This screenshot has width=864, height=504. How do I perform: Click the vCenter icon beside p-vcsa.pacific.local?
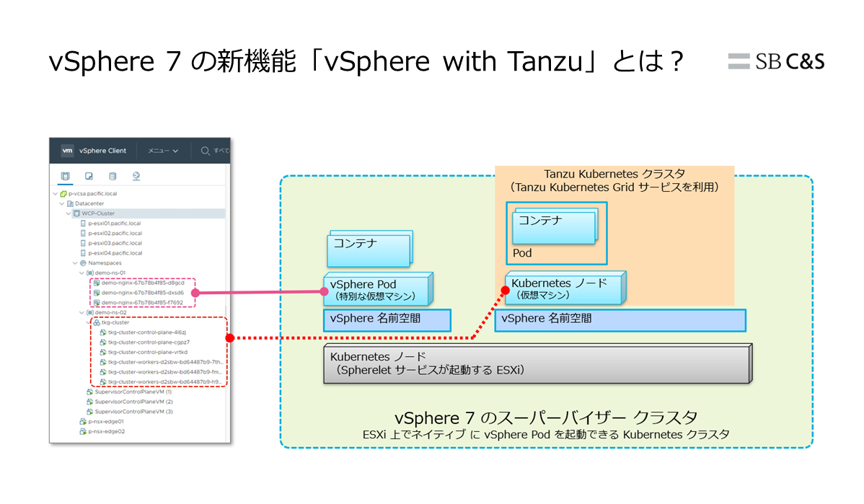(x=63, y=194)
